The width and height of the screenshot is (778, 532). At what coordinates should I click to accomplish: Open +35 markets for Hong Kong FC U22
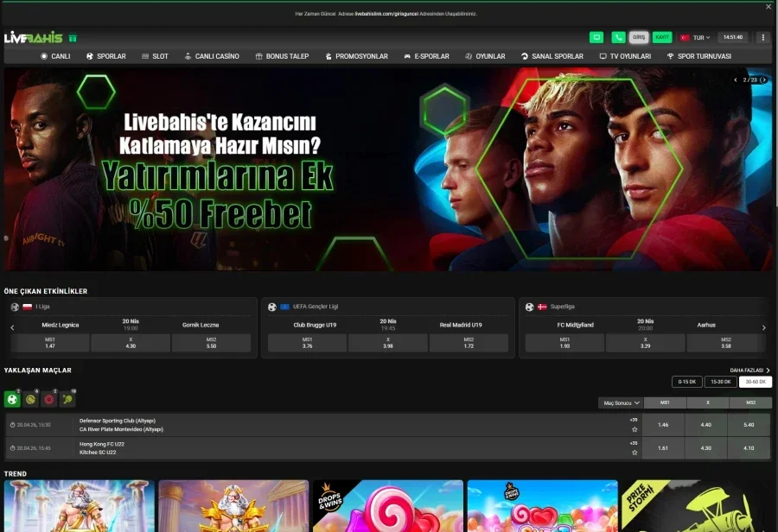pos(634,443)
